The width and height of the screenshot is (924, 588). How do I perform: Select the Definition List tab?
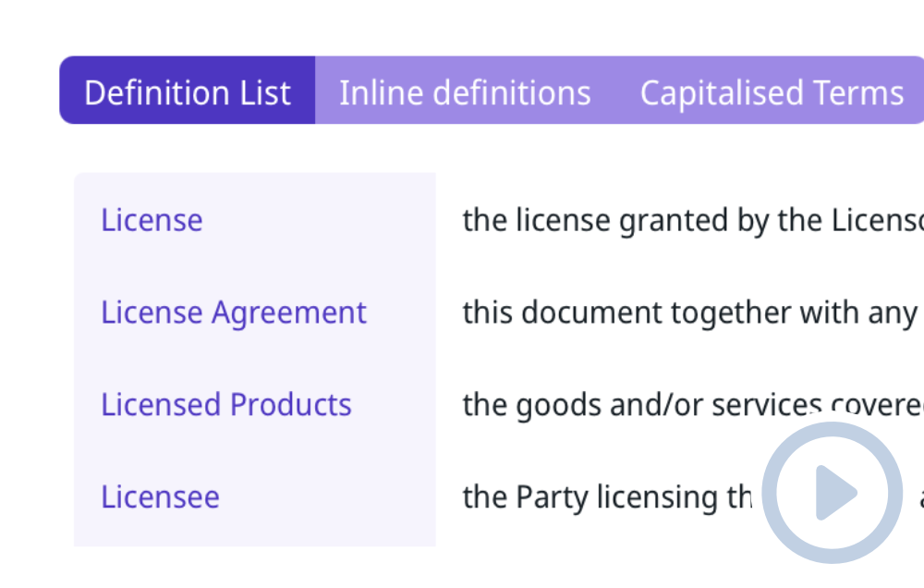click(188, 91)
